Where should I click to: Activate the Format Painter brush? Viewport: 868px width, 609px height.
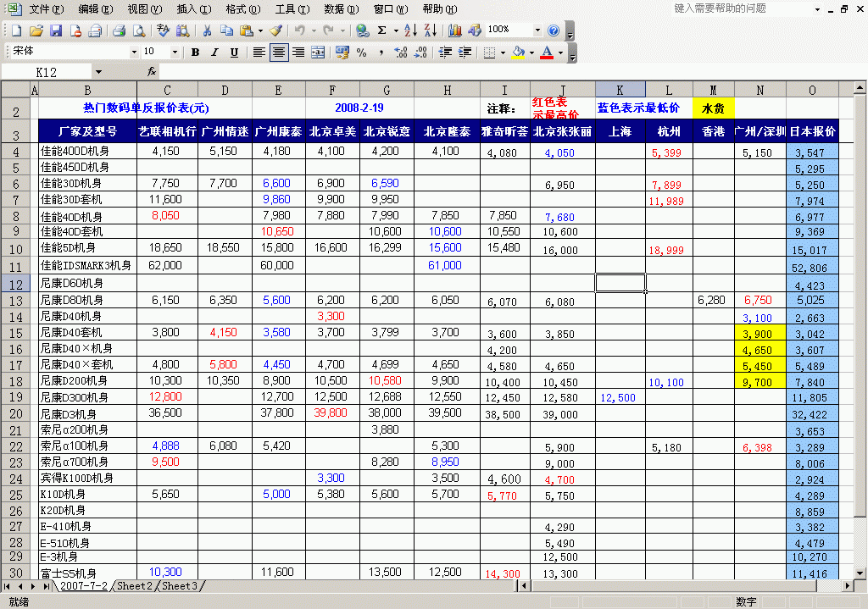[275, 30]
